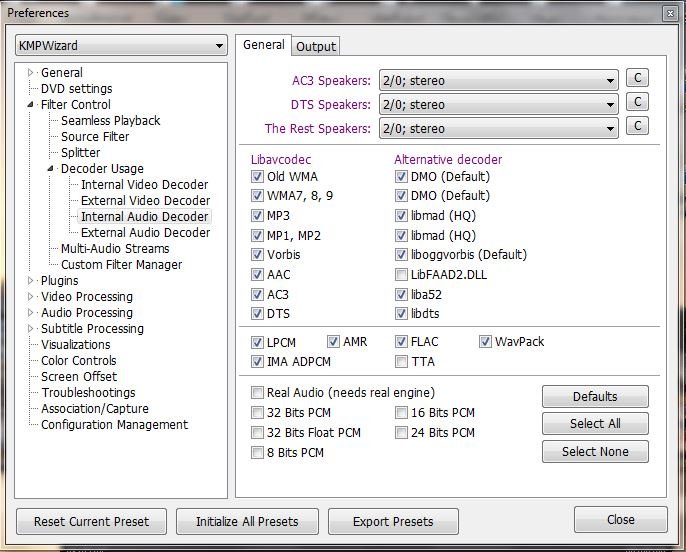The width and height of the screenshot is (686, 552).
Task: Toggle the FLAC decoder checkbox
Action: pyautogui.click(x=401, y=342)
